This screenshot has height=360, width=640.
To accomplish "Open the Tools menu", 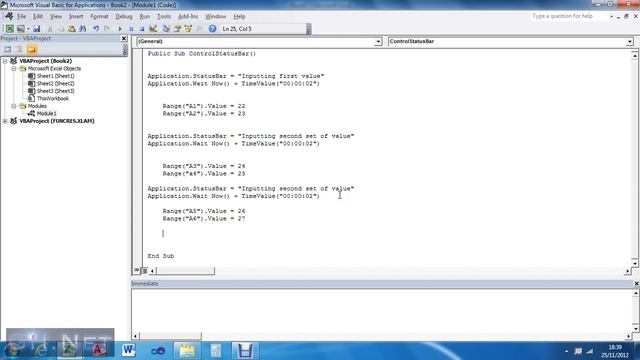I will point(164,16).
